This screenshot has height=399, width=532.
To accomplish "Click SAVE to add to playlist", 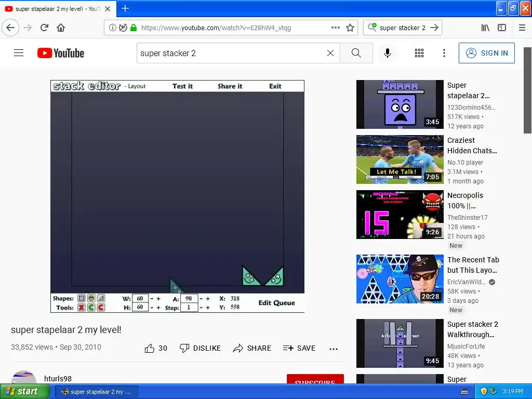I will (x=299, y=348).
